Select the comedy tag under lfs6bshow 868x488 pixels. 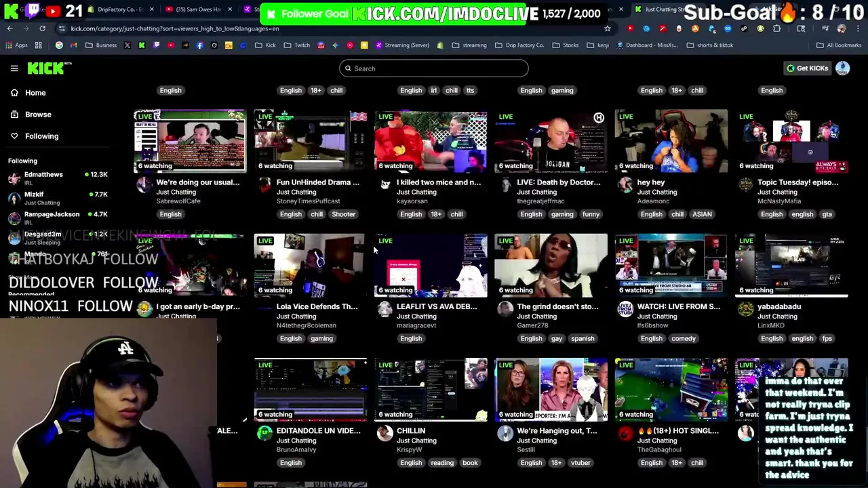(684, 338)
